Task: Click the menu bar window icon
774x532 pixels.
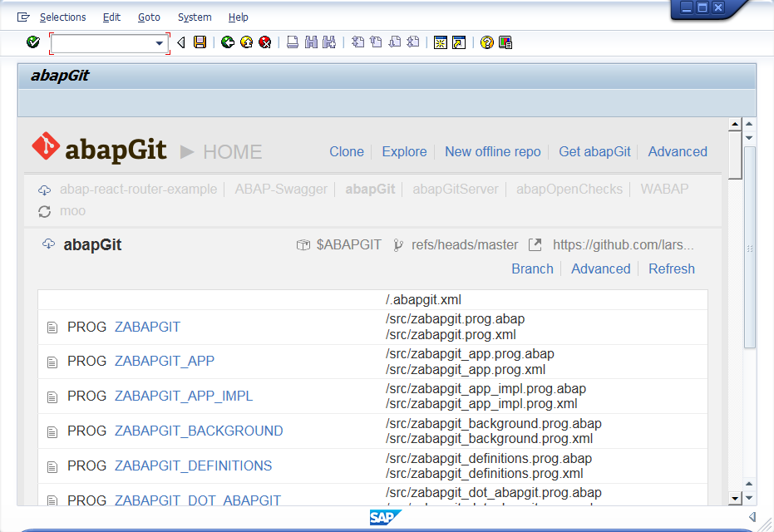Action: click(23, 17)
